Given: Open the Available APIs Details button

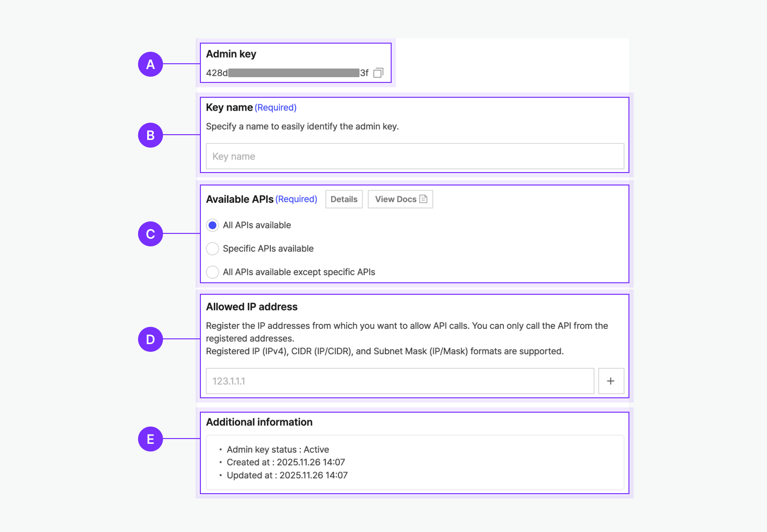Looking at the screenshot, I should 344,199.
